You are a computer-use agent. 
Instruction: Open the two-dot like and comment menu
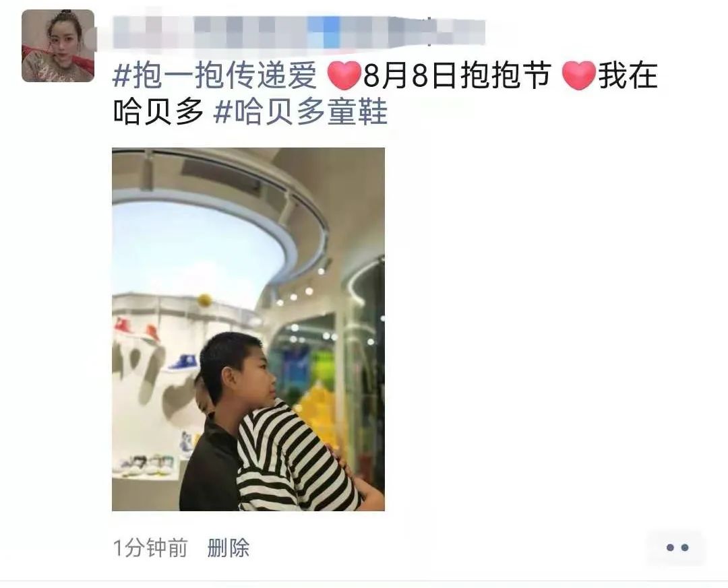coord(677,548)
